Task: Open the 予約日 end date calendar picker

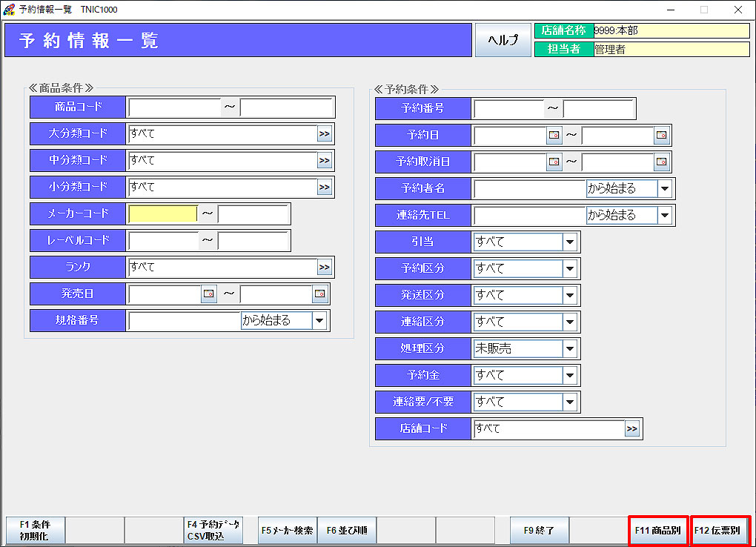Action: [662, 136]
